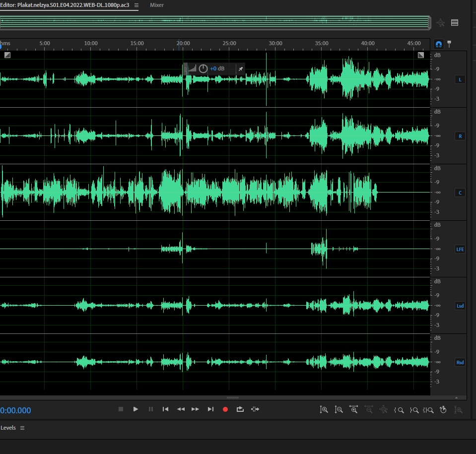Open the Editor panel hamburger menu

tap(136, 5)
